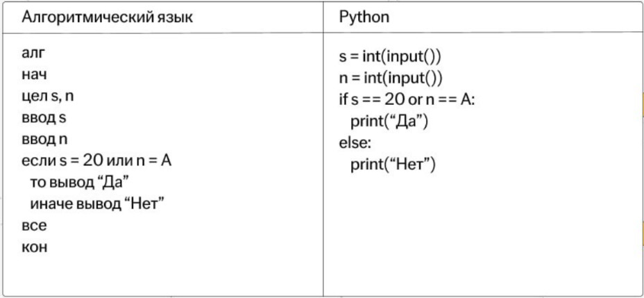Click the 'если s = 20 или n = A' condition
644x298 pixels.
click(x=96, y=160)
